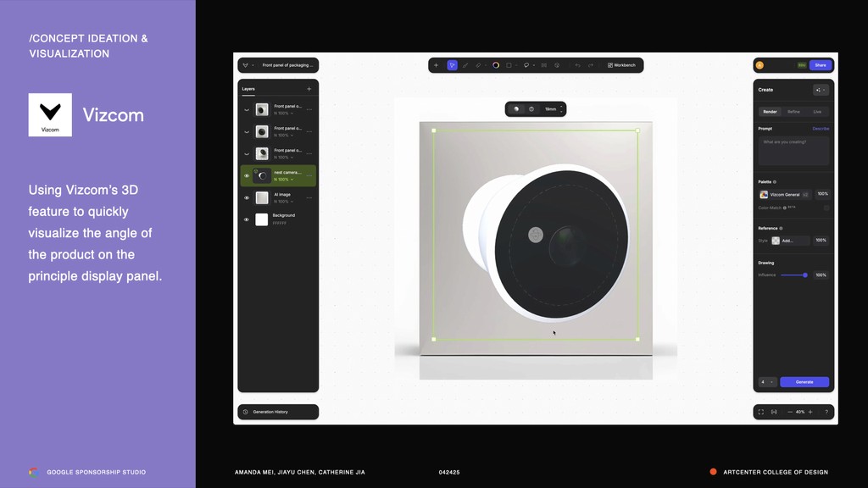
Task: Click the Influence 100% value field
Action: coord(821,275)
